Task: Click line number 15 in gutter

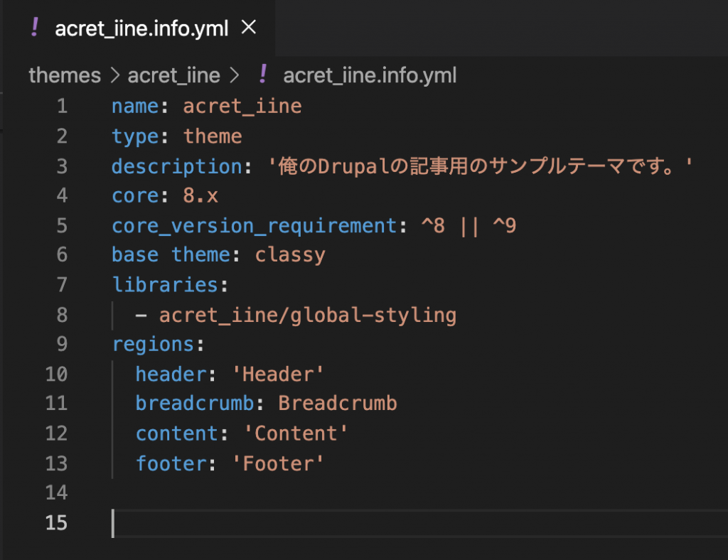Action: pyautogui.click(x=57, y=522)
